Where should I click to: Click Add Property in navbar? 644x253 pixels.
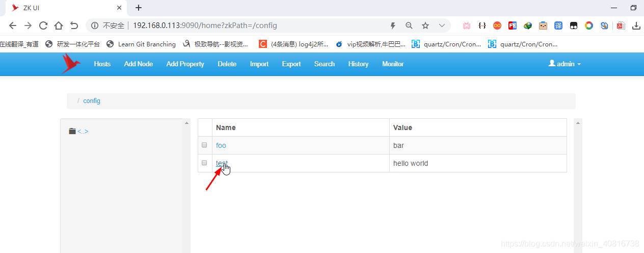[185, 64]
